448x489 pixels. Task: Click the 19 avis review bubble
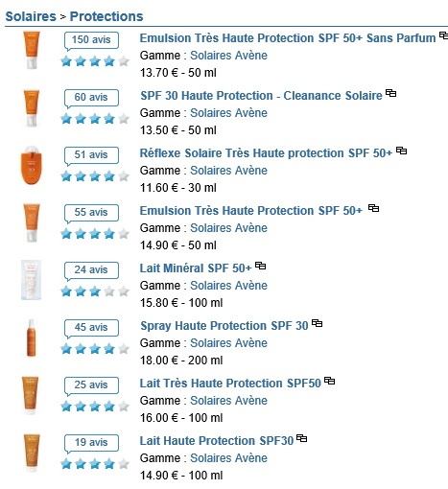coord(91,443)
